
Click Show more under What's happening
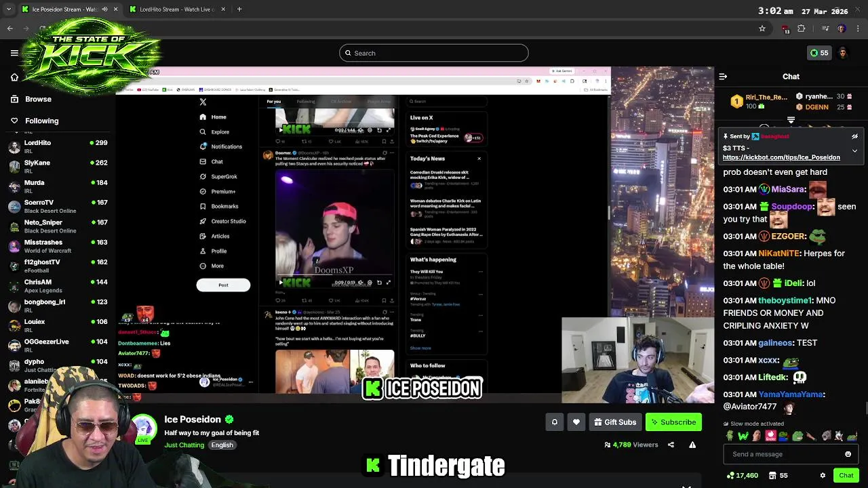(420, 348)
